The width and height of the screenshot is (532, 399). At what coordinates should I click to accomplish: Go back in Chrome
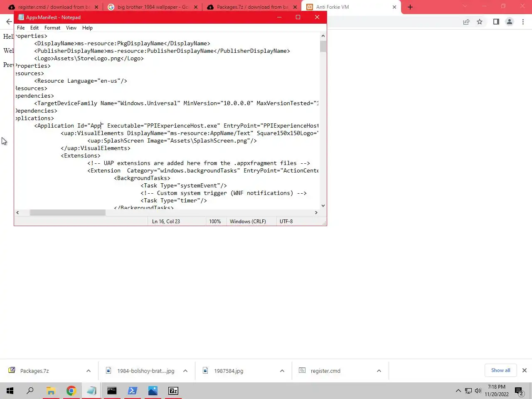(9, 22)
